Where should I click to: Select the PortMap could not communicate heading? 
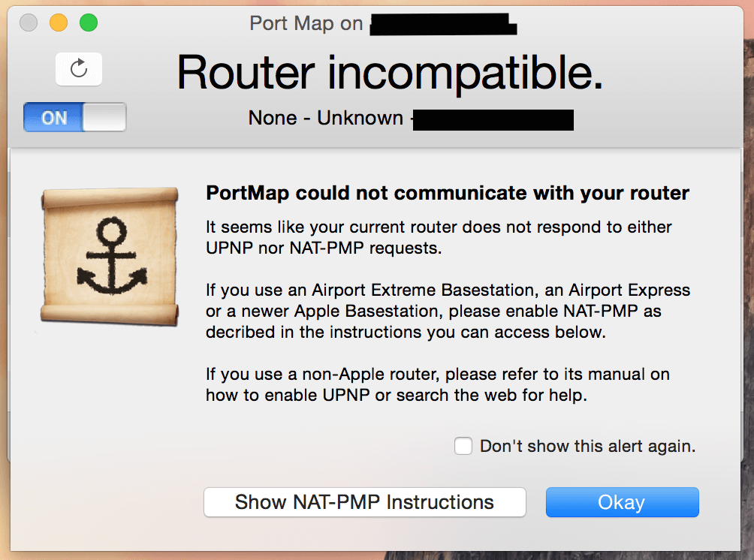447,193
